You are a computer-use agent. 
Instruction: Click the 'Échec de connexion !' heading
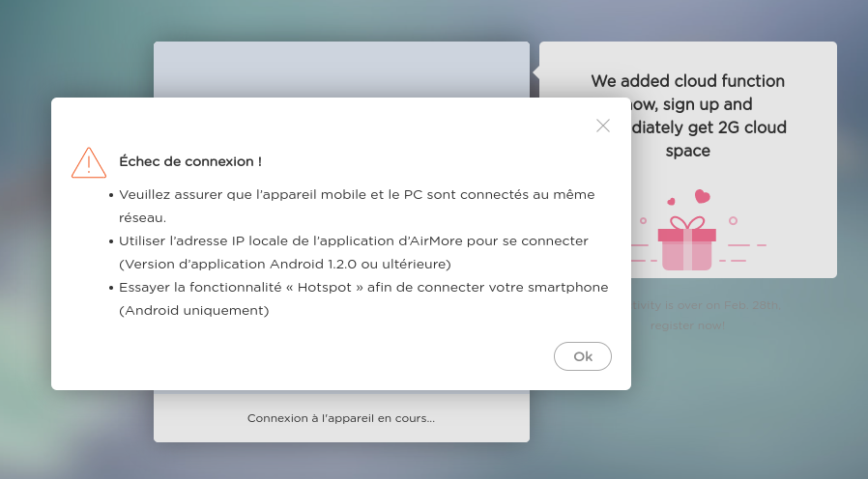pos(190,161)
